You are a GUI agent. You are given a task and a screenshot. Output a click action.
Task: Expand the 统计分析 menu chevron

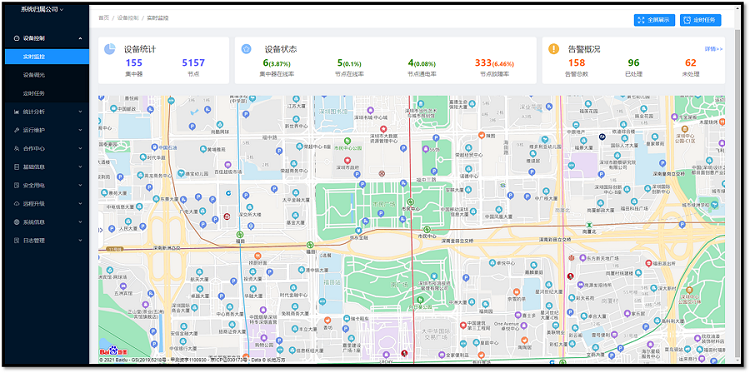[x=80, y=112]
